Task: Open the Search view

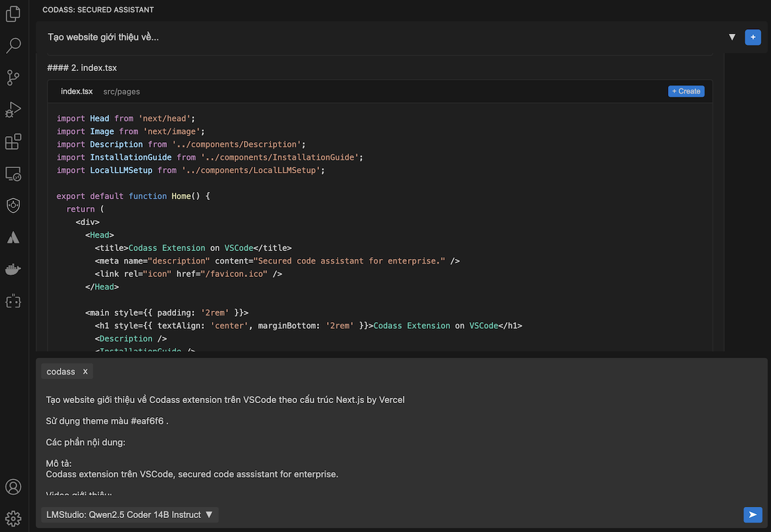Action: (x=13, y=45)
